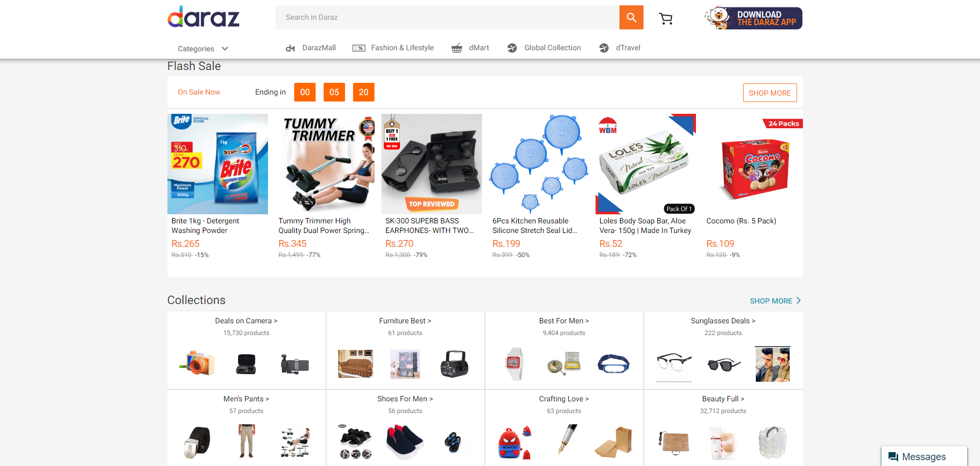Open dTravel from the navigation bar
Screen dimensions: 980x466
pos(620,48)
